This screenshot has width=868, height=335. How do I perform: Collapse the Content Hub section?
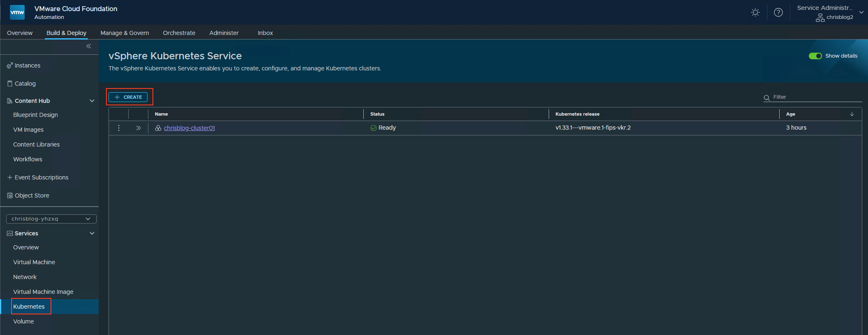pyautogui.click(x=92, y=101)
